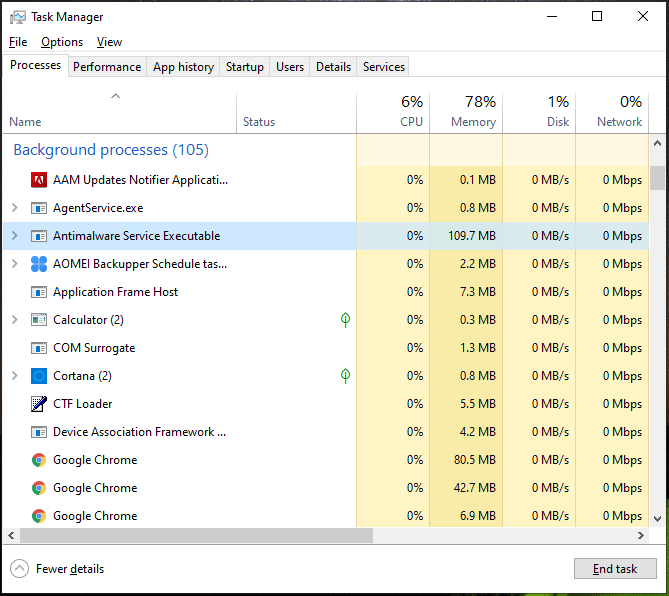Switch to the App history tab
Screen dimensions: 669x596
tap(183, 67)
